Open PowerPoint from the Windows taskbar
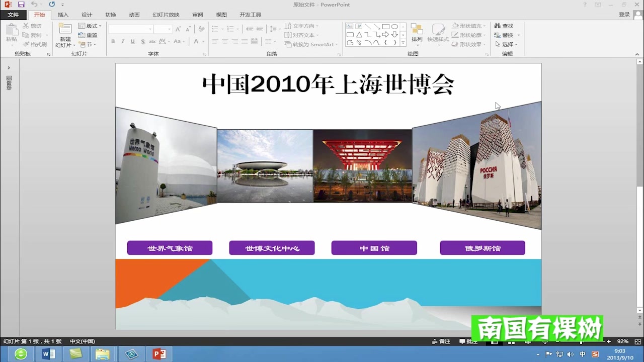 point(159,354)
